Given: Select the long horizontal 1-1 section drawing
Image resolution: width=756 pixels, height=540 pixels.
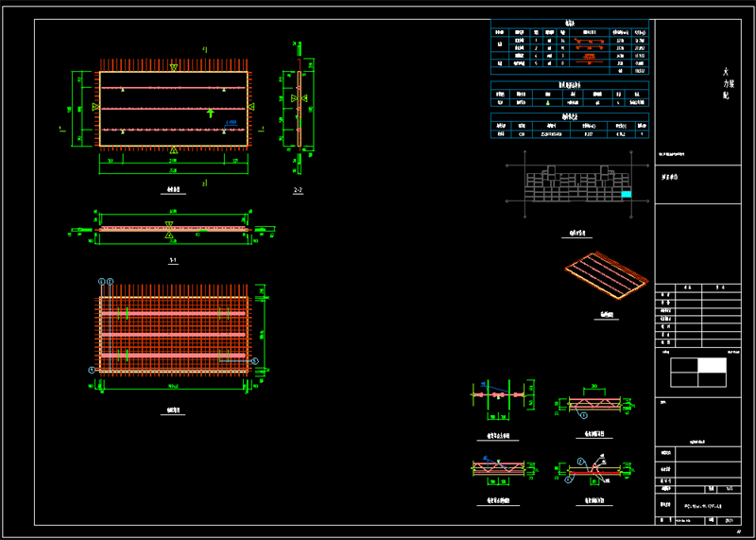Looking at the screenshot, I should coord(173,228).
